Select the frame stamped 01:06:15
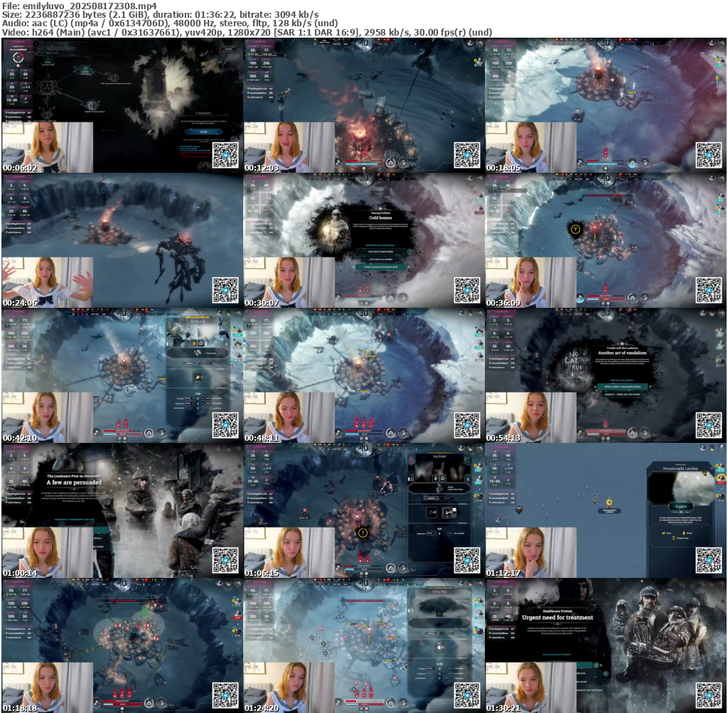The width and height of the screenshot is (728, 713). (x=364, y=510)
